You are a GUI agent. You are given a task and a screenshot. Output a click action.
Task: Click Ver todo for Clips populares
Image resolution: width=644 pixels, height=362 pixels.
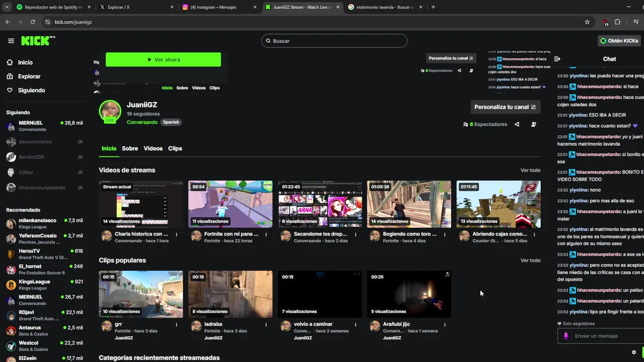[x=530, y=260]
